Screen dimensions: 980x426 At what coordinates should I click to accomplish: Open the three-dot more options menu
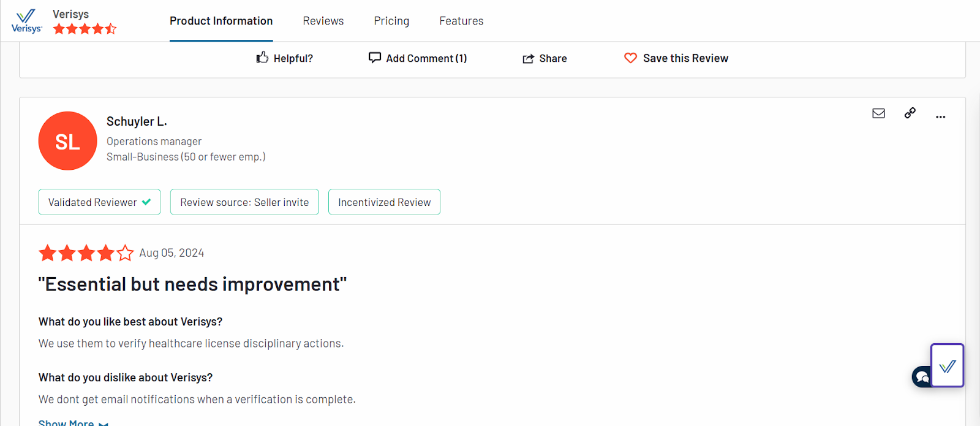[x=941, y=116]
